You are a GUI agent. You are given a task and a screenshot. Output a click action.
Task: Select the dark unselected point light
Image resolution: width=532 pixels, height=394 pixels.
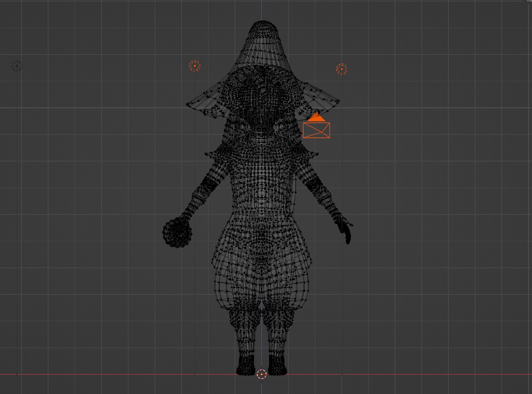pyautogui.click(x=17, y=66)
